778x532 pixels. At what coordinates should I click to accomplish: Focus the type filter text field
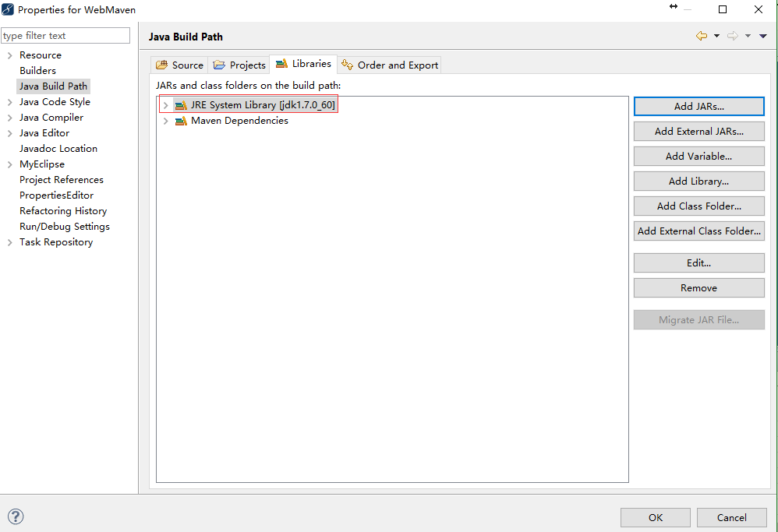[65, 36]
